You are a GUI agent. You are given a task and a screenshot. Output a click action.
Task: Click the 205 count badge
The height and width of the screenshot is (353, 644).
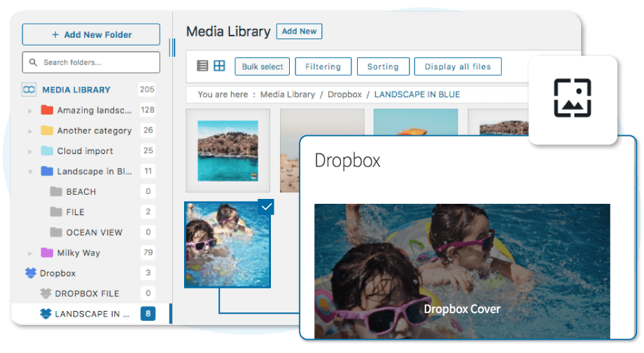(147, 89)
